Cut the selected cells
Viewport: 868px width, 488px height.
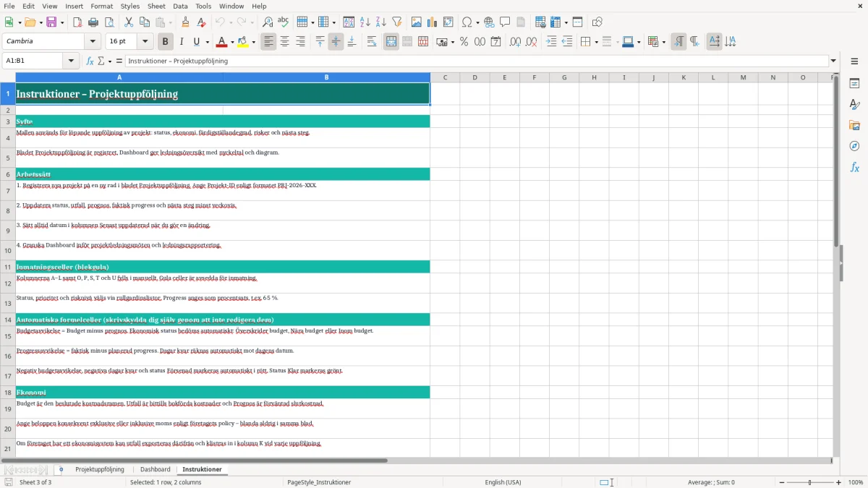[129, 22]
